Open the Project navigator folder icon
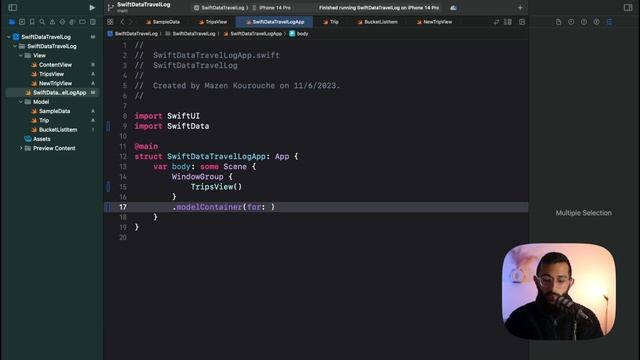 (x=12, y=22)
